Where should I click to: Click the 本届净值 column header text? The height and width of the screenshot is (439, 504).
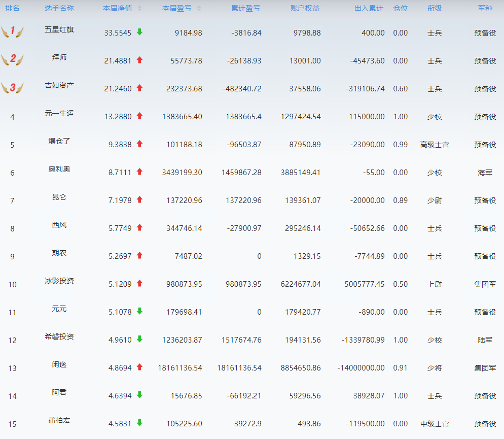point(118,8)
